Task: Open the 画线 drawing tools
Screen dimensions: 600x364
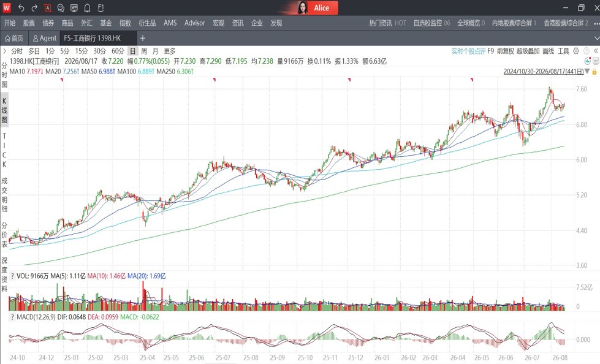Action: (x=549, y=51)
